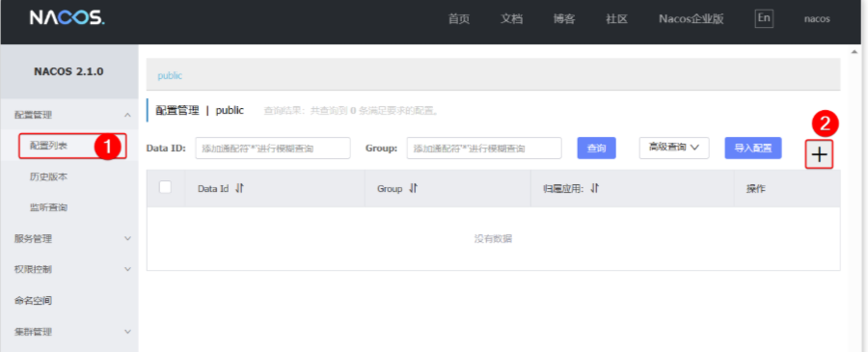This screenshot has height=352, width=868.
Task: Click the NACOS 2.1.0 version title
Action: (68, 71)
